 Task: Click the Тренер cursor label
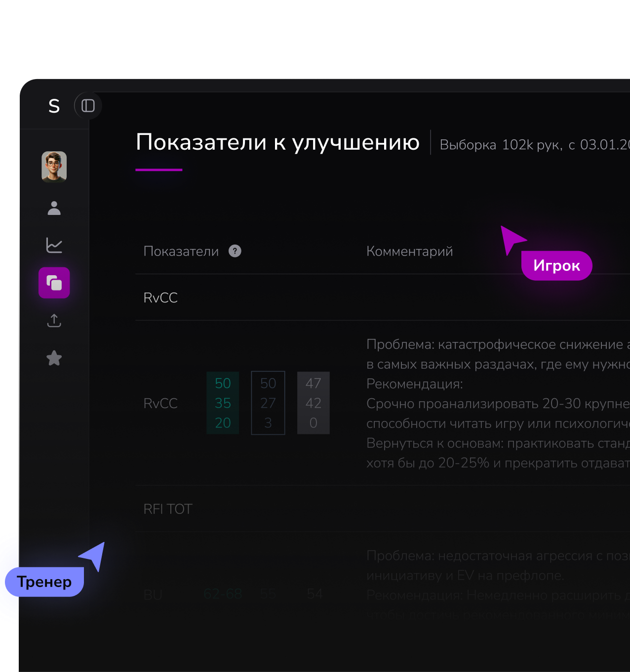44,582
